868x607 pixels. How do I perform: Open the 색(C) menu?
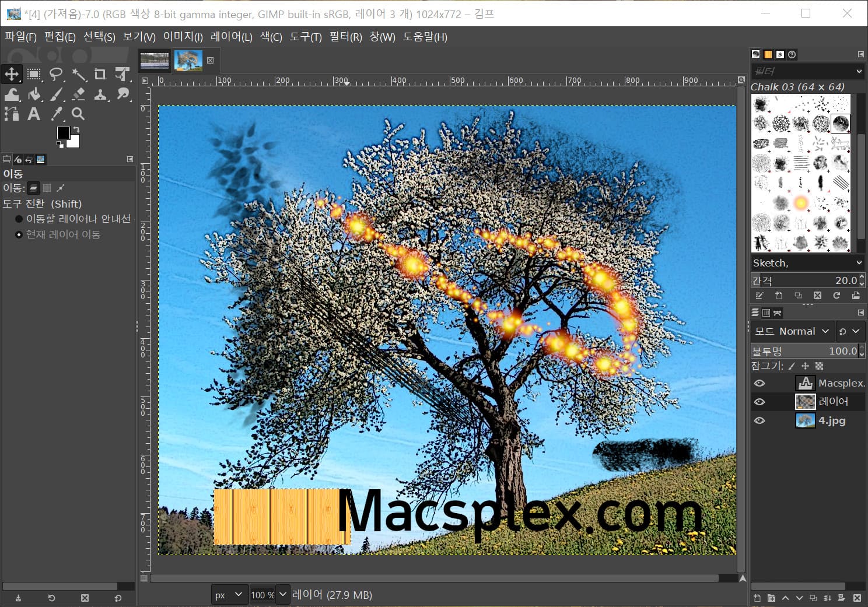point(271,37)
